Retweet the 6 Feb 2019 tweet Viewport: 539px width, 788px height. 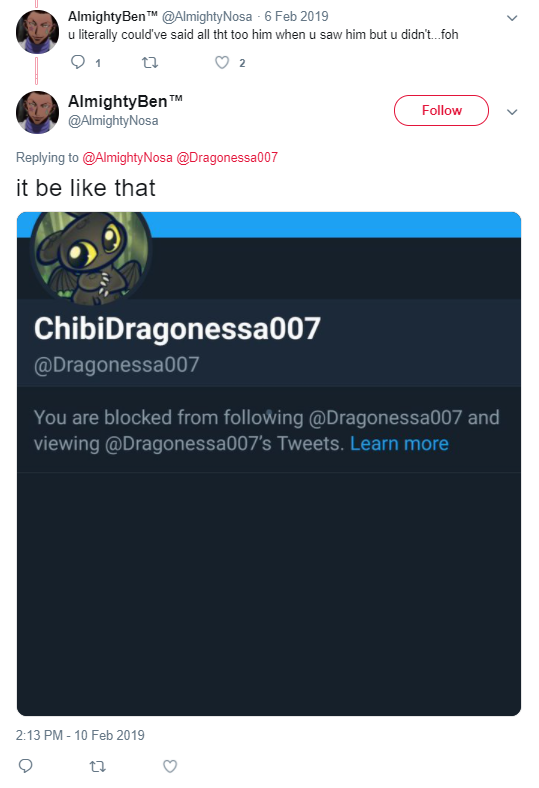(x=150, y=62)
